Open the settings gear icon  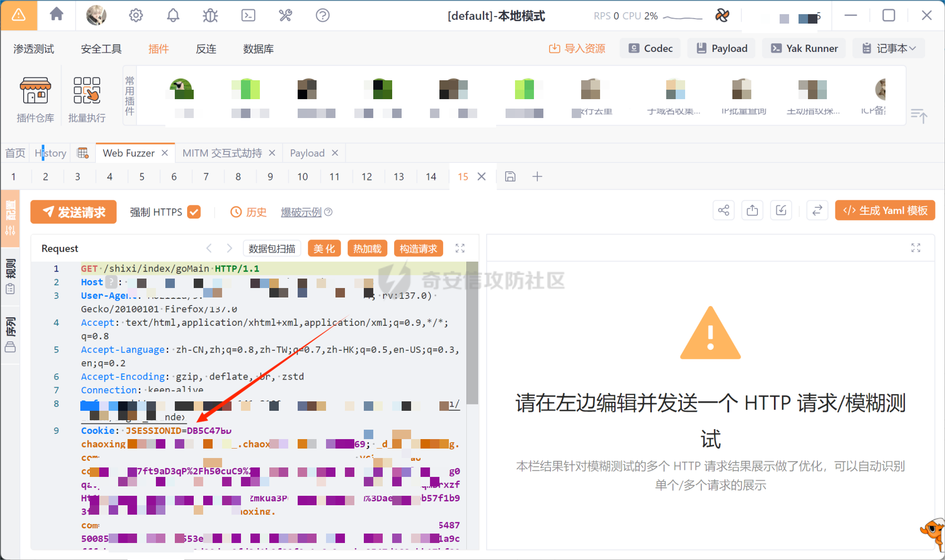(136, 16)
